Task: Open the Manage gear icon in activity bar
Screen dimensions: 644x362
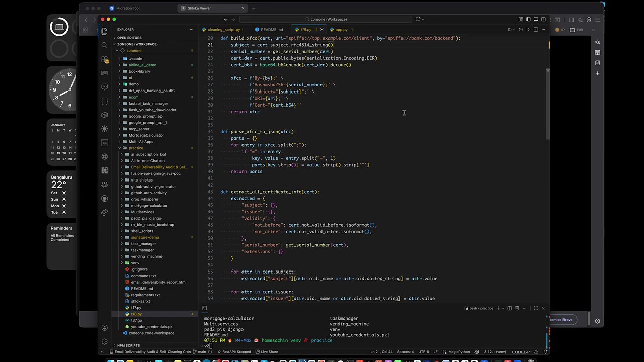Action: 105,341
